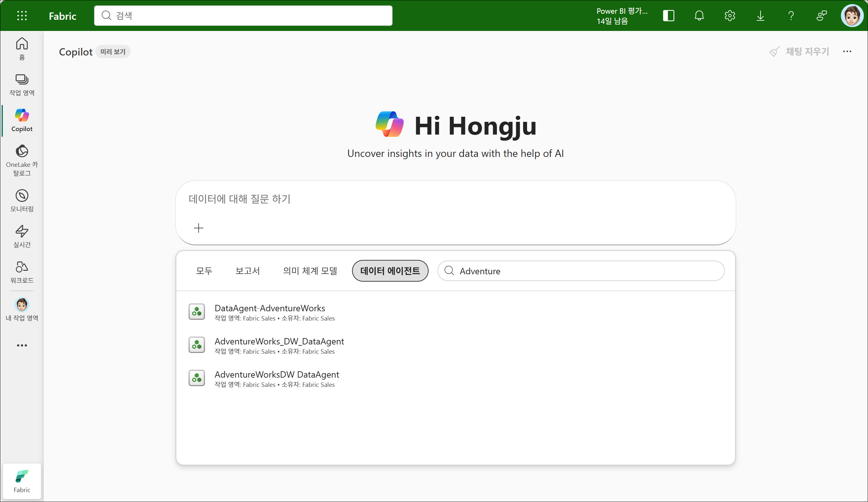Click the download icon in the header
Viewport: 868px width, 502px height.
pyautogui.click(x=760, y=16)
